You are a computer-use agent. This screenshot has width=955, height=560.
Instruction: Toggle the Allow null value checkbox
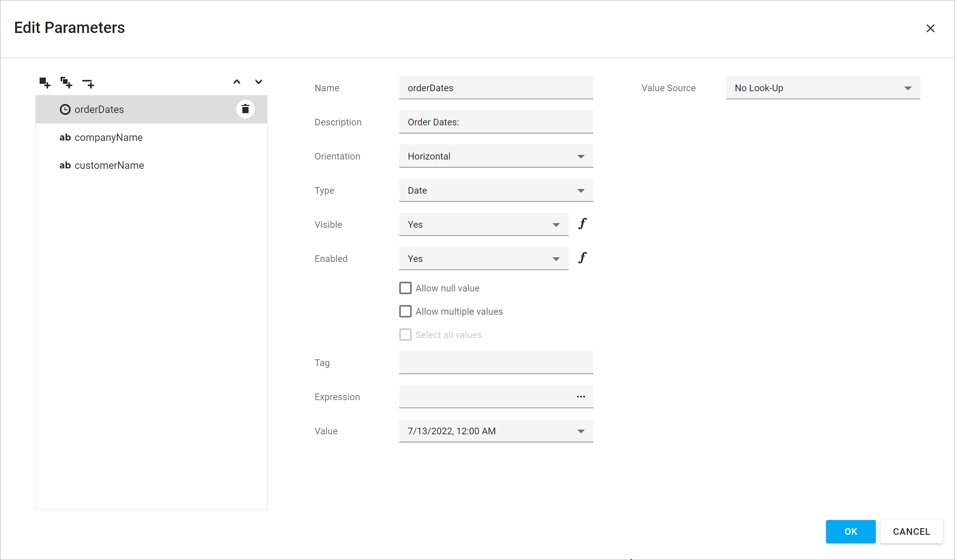405,288
